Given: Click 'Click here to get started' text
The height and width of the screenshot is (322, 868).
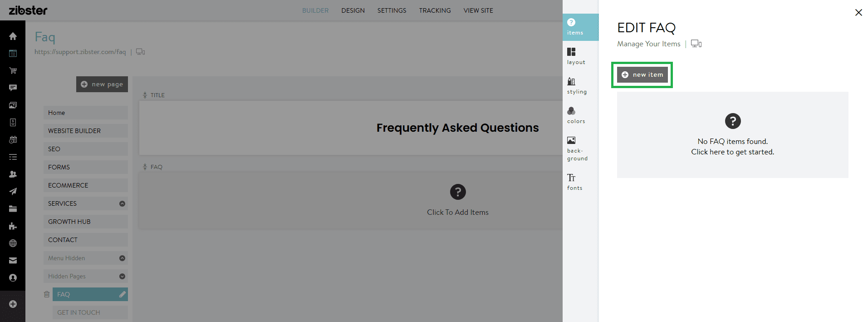Looking at the screenshot, I should [x=733, y=152].
